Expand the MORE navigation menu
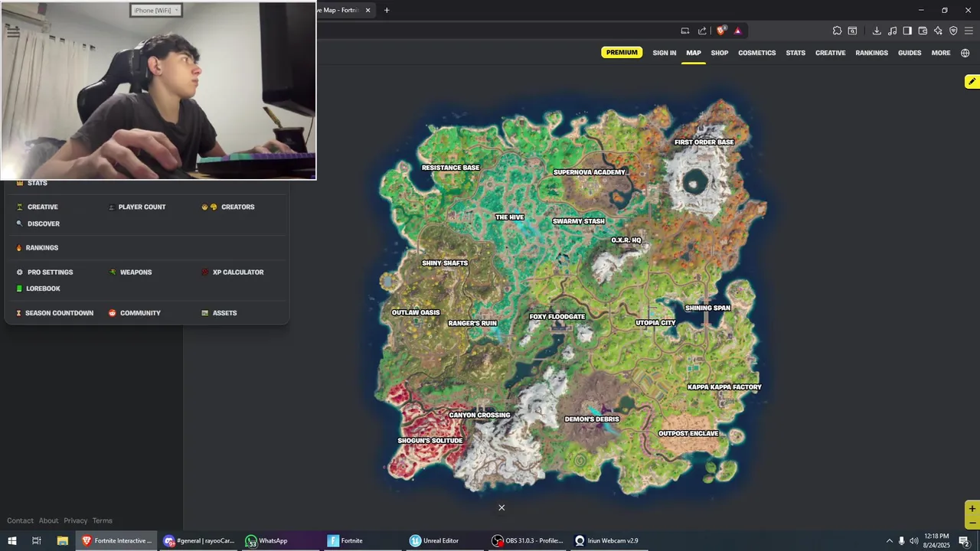Image resolution: width=980 pixels, height=551 pixels. 941,53
